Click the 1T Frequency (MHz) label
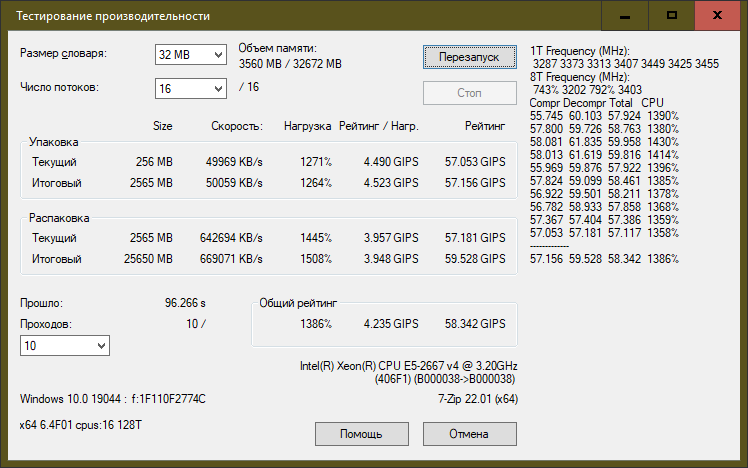Screen dimensions: 748x468 tap(580, 51)
